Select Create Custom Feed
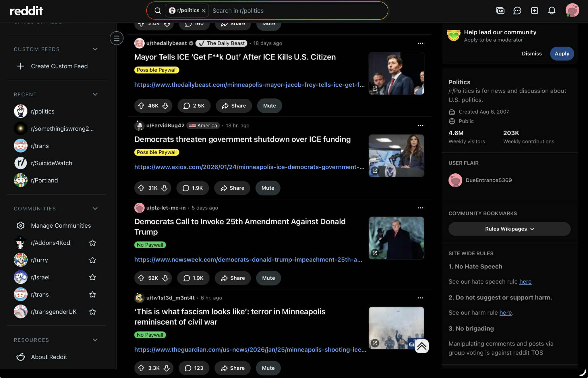Image resolution: width=588 pixels, height=378 pixels. (59, 66)
